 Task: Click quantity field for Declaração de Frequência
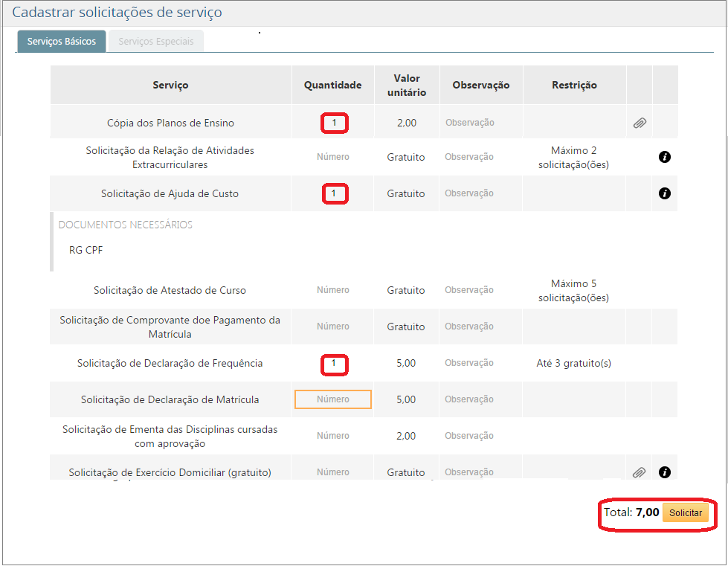point(334,364)
